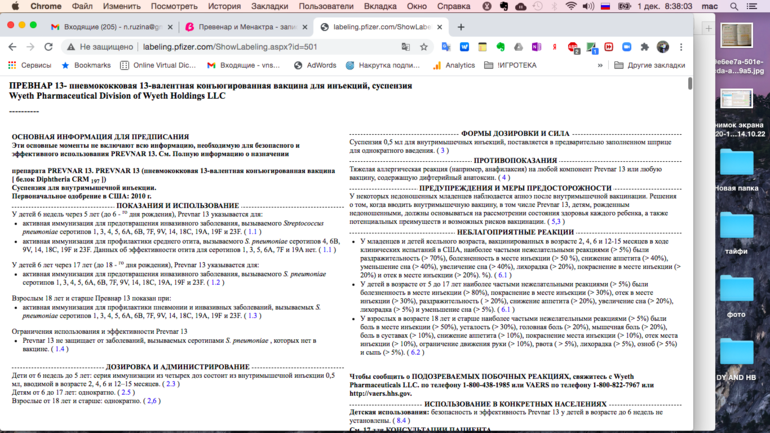Click the Wi-Fi status icon
Image resolution: width=770 pixels, height=433 pixels.
571,6
